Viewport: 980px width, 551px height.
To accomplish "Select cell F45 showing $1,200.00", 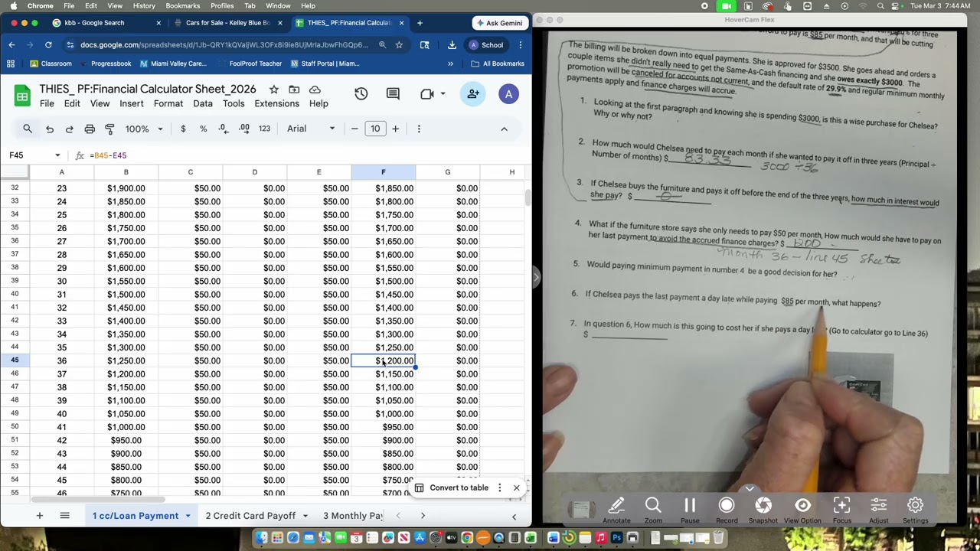I will point(384,360).
